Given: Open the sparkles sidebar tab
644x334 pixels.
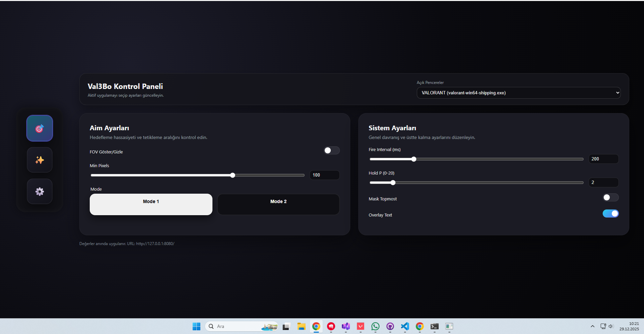Looking at the screenshot, I should 40,160.
